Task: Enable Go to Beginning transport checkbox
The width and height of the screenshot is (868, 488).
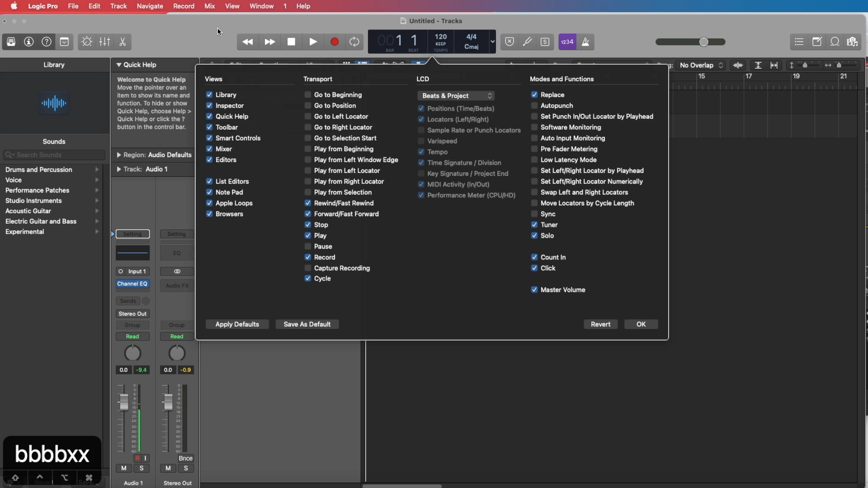Action: [x=308, y=95]
